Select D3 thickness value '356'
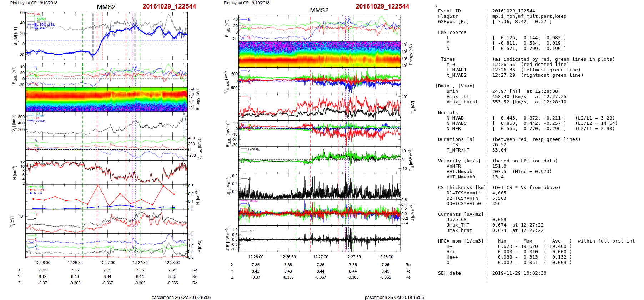644x300 pixels. pos(496,204)
